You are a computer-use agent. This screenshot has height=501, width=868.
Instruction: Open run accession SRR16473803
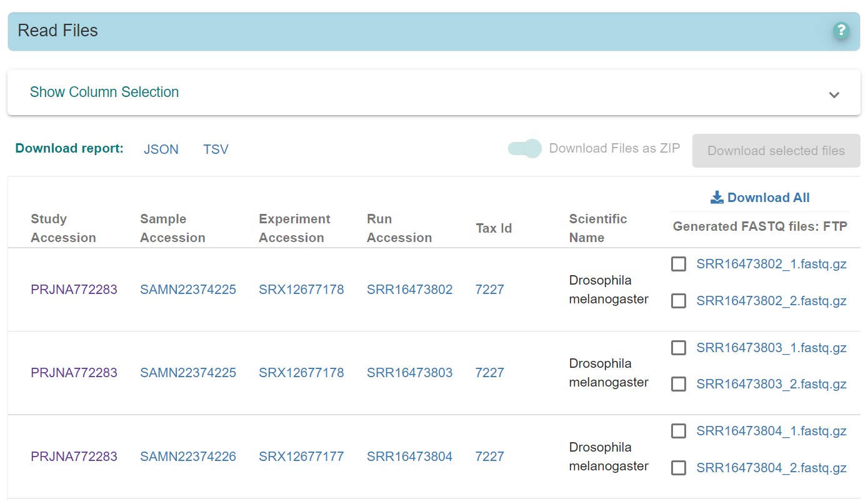(x=409, y=373)
